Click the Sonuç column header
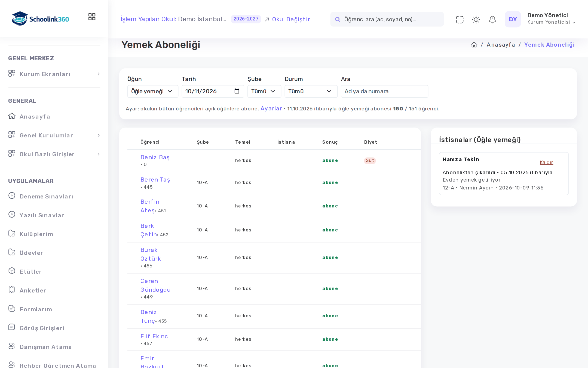588x368 pixels. [x=330, y=142]
